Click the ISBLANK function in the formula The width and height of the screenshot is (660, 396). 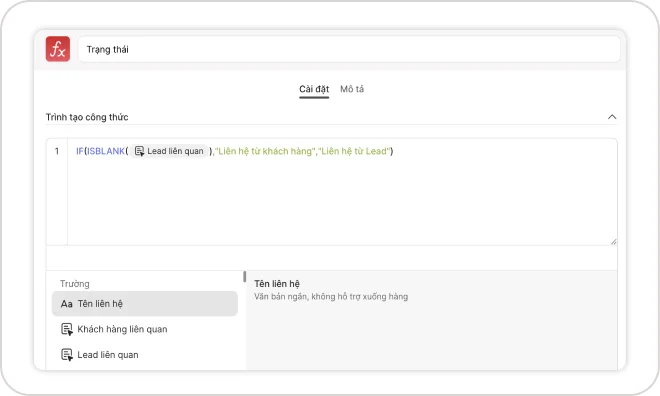106,151
